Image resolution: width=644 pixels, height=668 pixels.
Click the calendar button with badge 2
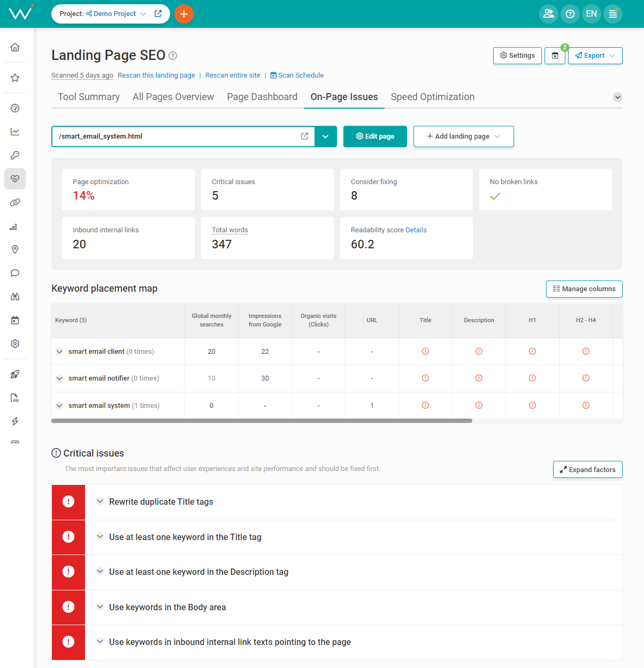[x=555, y=56]
